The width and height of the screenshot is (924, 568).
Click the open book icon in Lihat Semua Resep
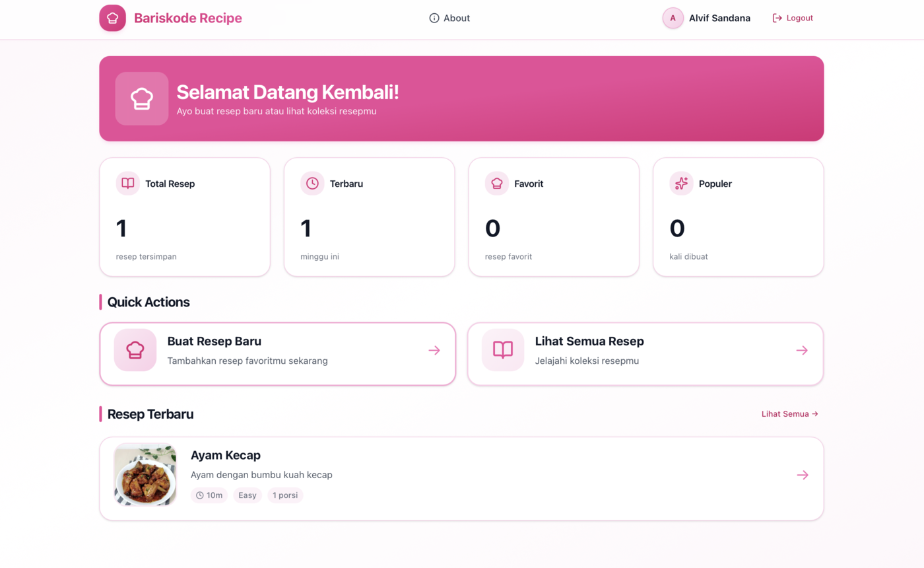point(504,350)
